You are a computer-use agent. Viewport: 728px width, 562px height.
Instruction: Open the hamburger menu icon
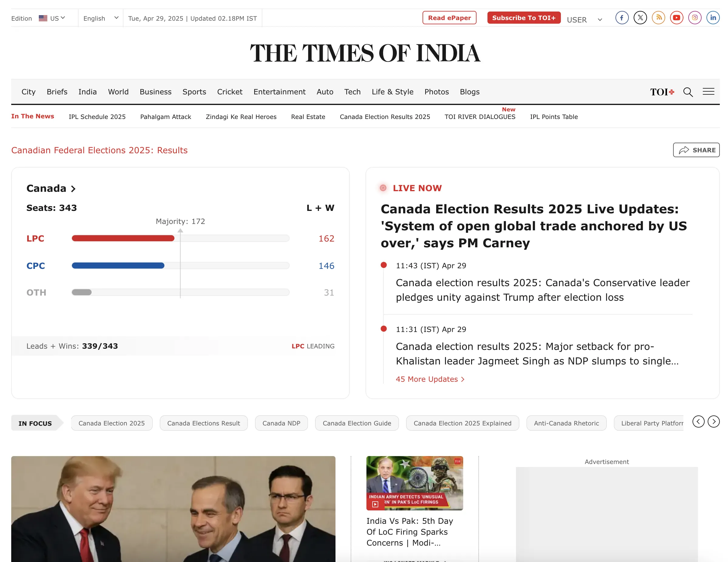pyautogui.click(x=709, y=91)
